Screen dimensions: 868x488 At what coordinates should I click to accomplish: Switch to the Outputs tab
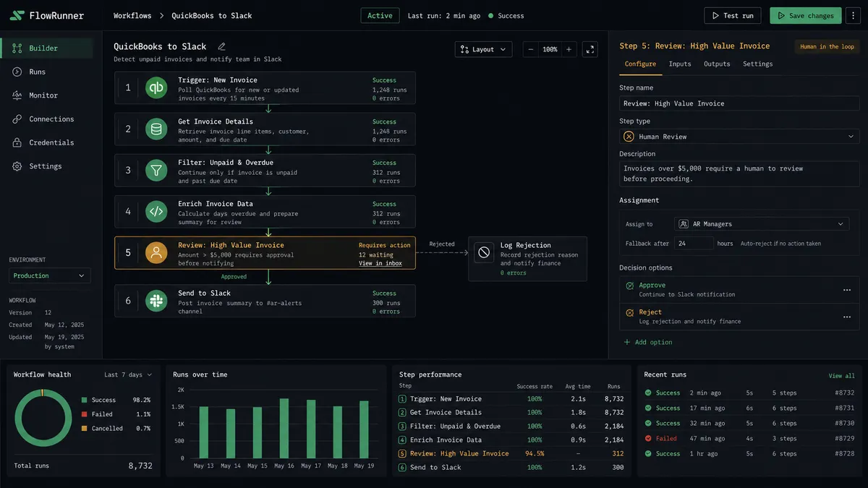click(x=717, y=64)
